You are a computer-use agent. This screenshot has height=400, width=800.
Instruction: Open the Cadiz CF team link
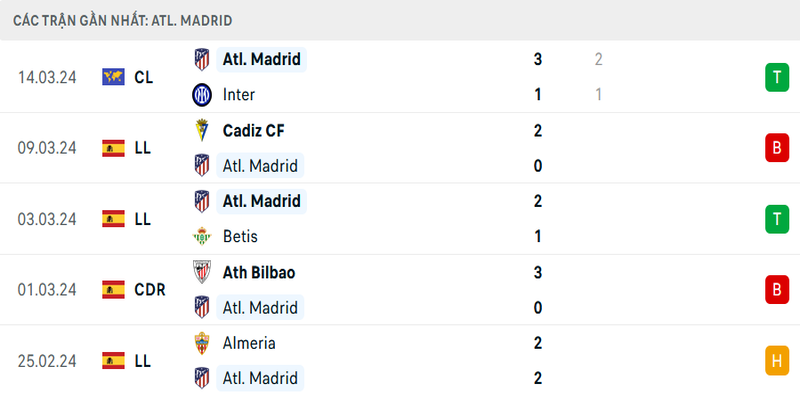255,130
